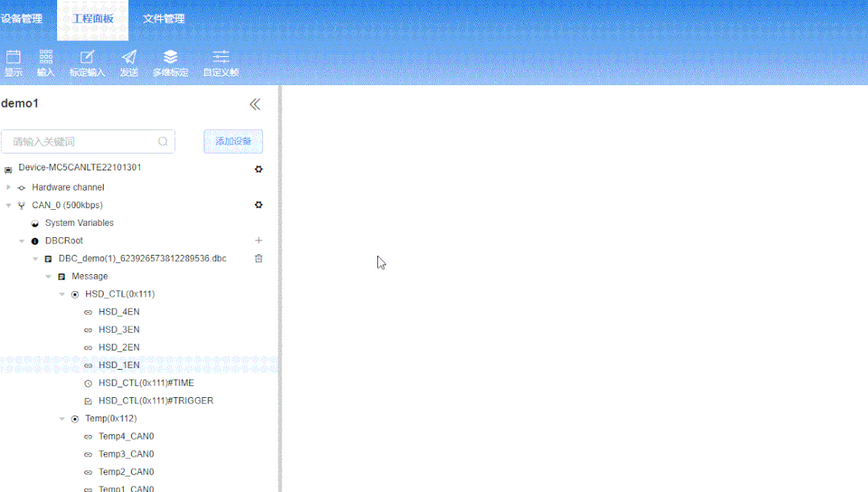Click the HSD_CTL(0x111)#TIME clock icon
This screenshot has width=868, height=492.
(88, 383)
